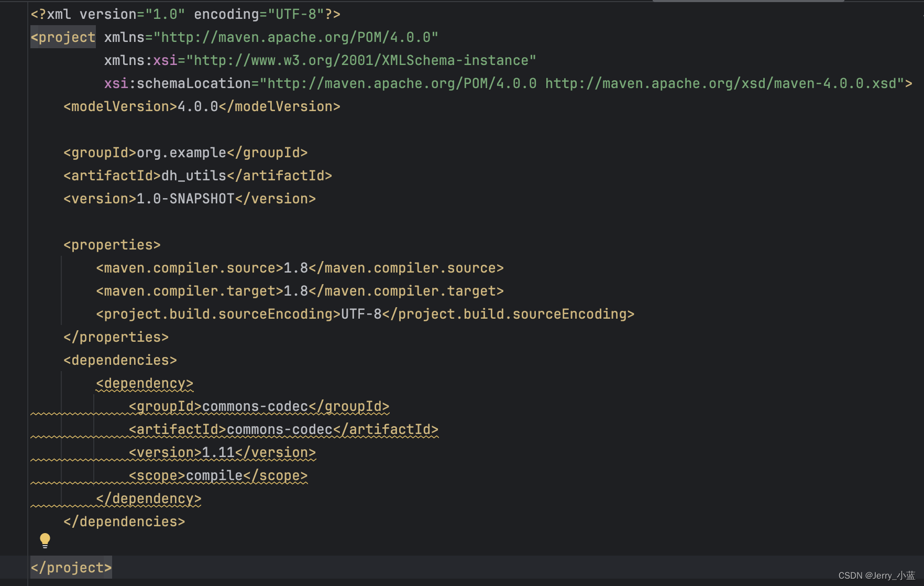Image resolution: width=924 pixels, height=586 pixels.
Task: Click the version 1.0-SNAPSHOT value
Action: 184,199
